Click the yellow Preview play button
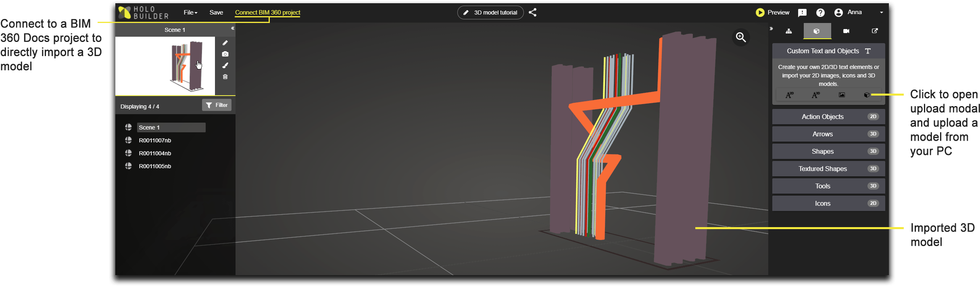Screen dimensions: 980x286 coord(760,13)
